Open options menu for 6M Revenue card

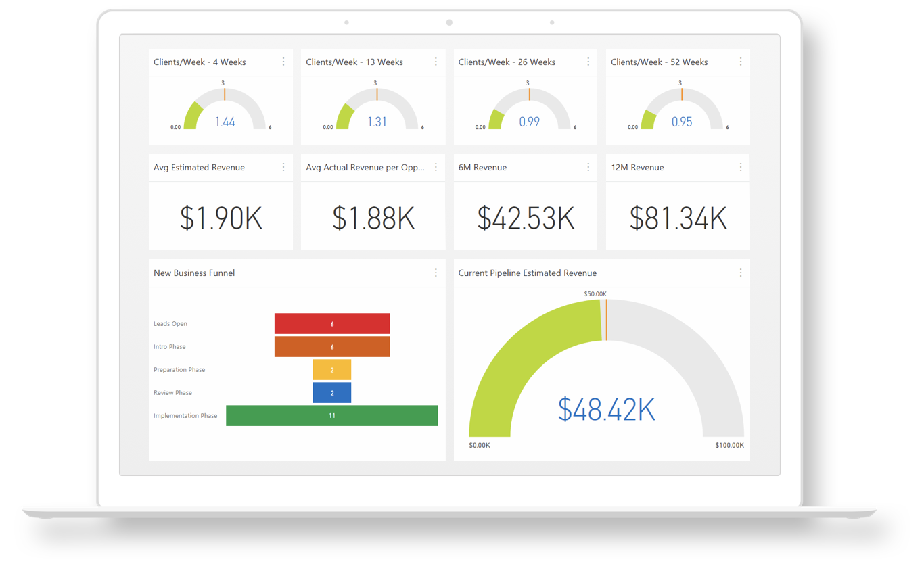coord(588,167)
